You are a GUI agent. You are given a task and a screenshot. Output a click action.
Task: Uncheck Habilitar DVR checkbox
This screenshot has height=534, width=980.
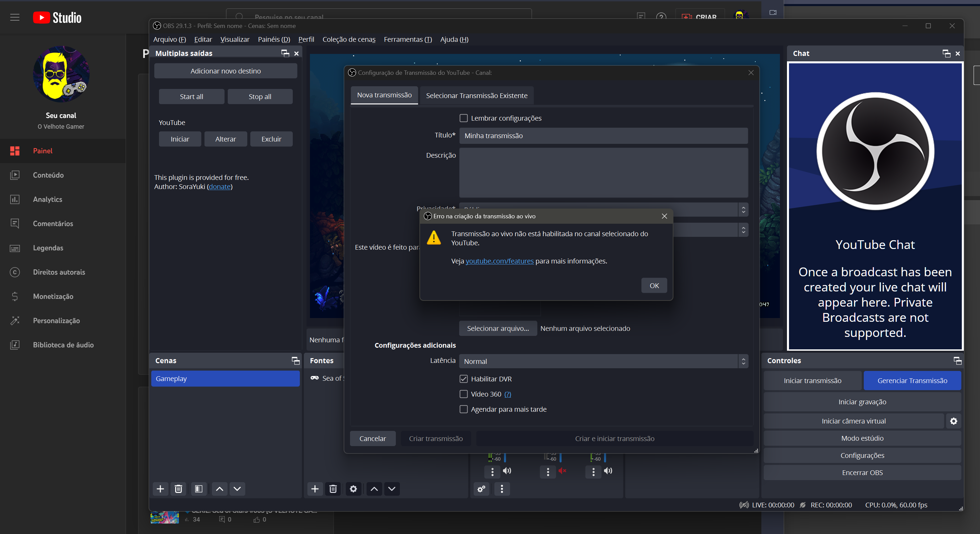[x=464, y=379]
